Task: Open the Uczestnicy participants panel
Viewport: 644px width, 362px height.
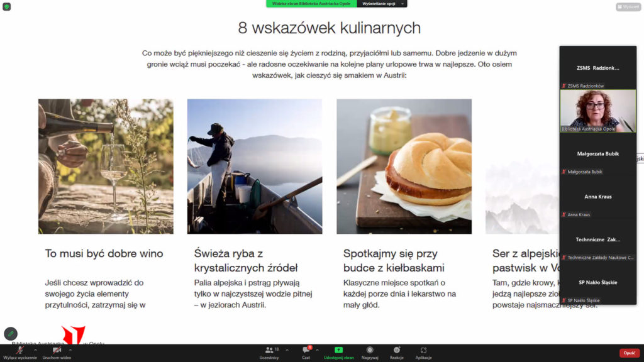Action: point(269,352)
